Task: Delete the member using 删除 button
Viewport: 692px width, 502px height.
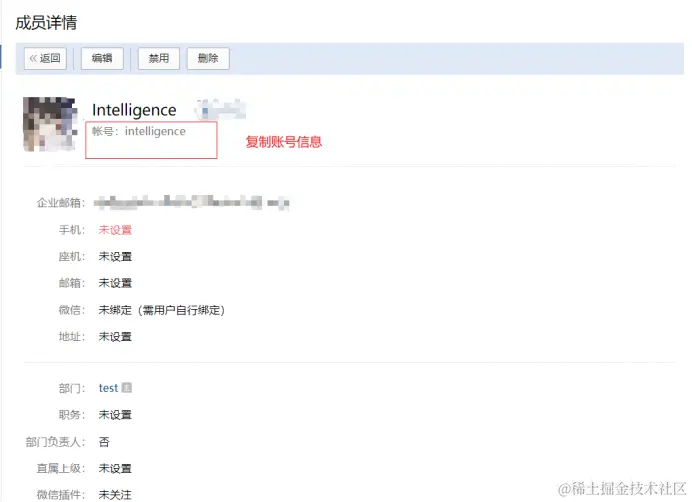Action: pos(208,59)
